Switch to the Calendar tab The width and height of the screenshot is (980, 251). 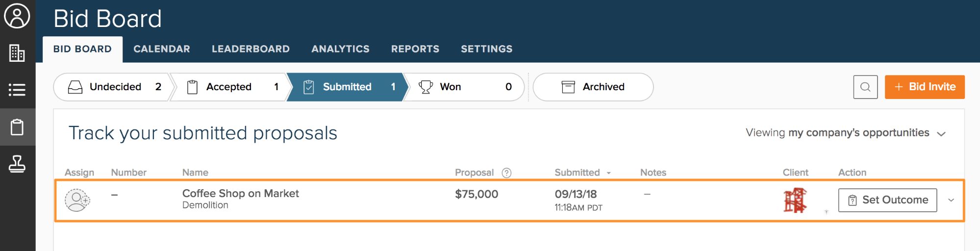coord(161,49)
